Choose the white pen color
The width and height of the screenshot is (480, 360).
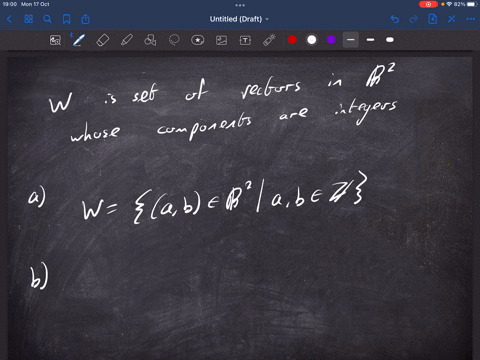pos(312,40)
